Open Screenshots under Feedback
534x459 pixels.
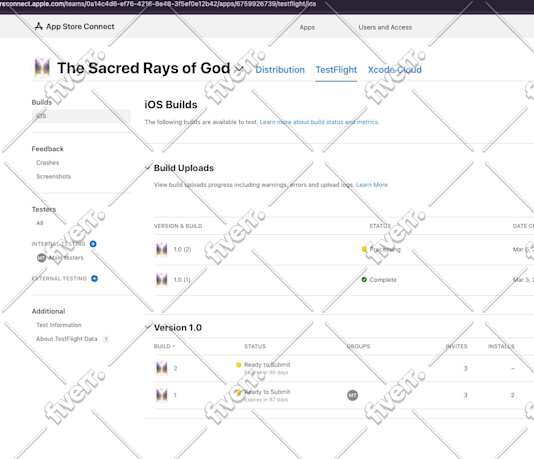click(x=53, y=176)
